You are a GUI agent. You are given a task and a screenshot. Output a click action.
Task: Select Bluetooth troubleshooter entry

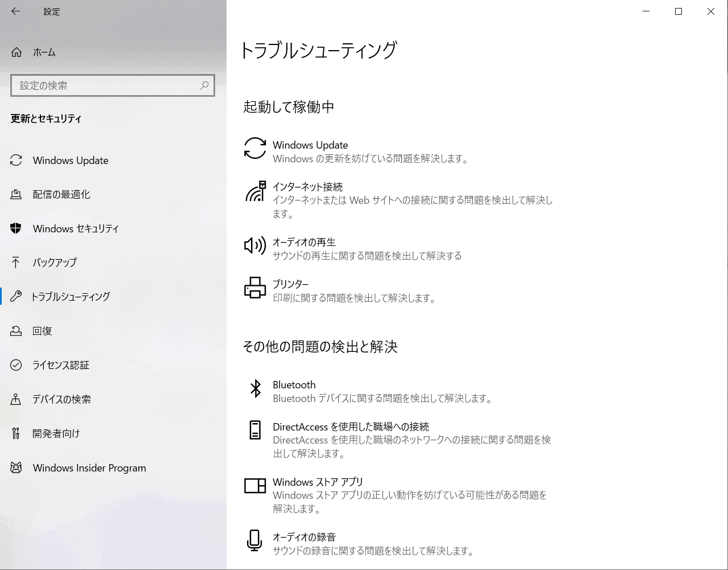[x=398, y=391]
